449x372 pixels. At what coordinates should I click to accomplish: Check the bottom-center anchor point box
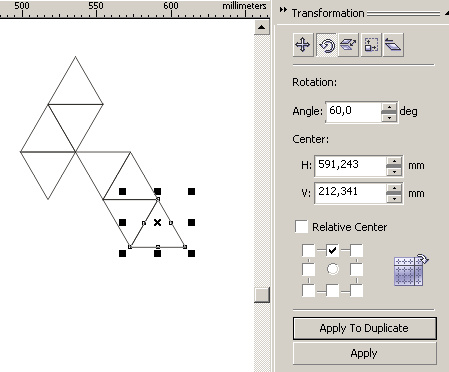[332, 290]
